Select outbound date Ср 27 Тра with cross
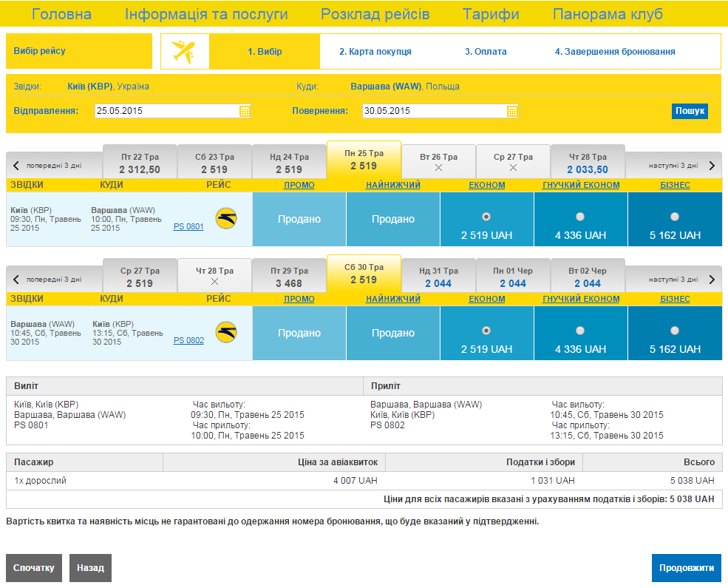This screenshot has height=588, width=728. click(x=513, y=162)
